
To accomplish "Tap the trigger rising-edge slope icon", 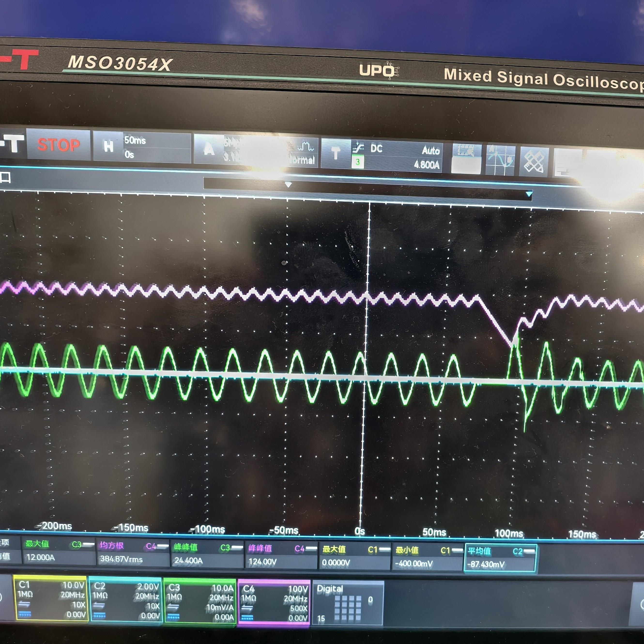I will [x=358, y=148].
